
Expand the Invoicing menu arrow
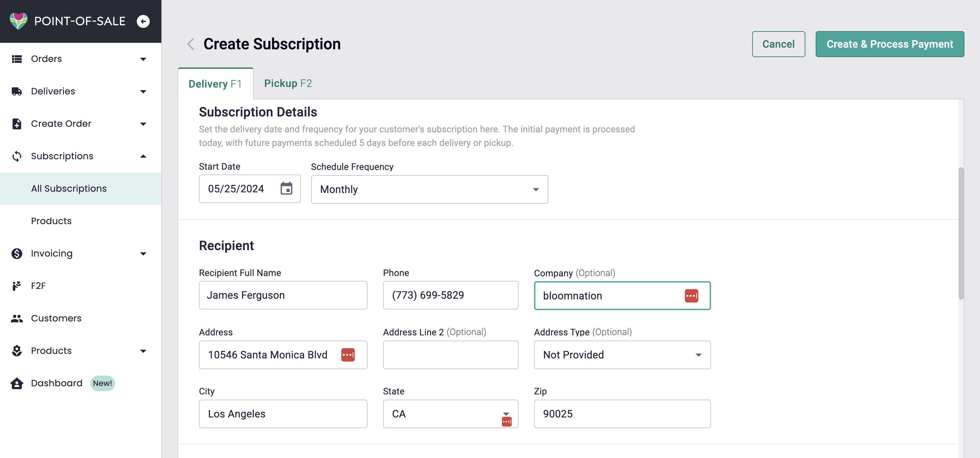click(x=143, y=254)
